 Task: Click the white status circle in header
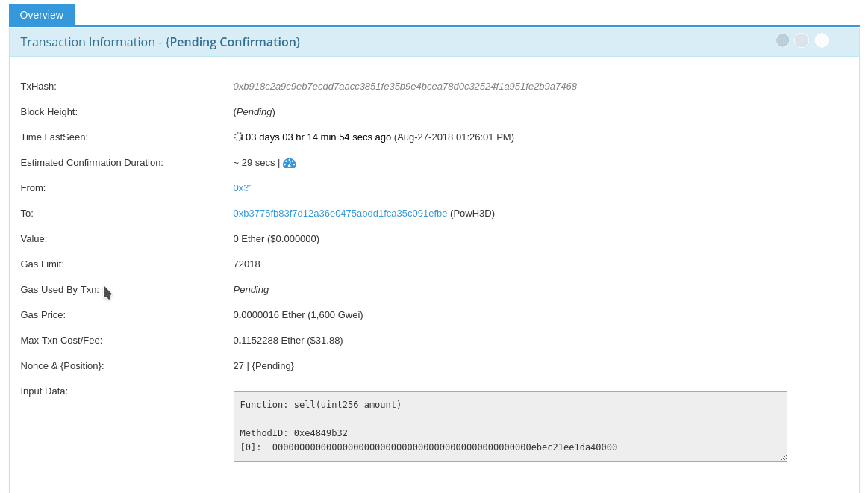(822, 40)
